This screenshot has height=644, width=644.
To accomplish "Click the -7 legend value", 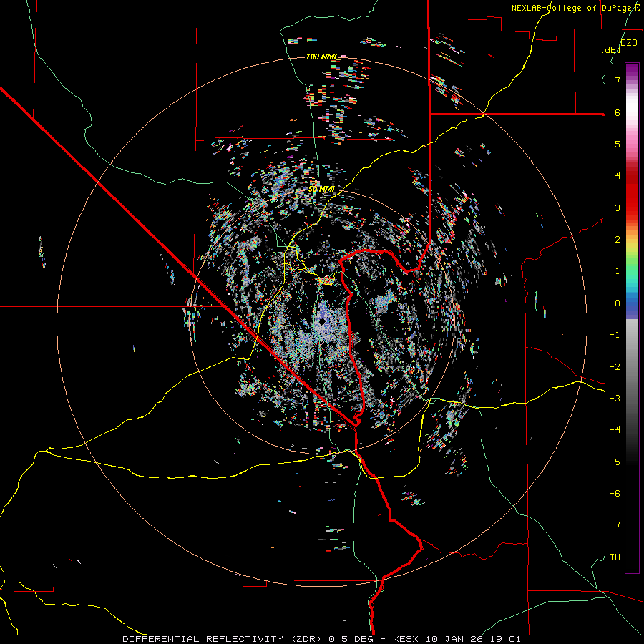I will click(615, 525).
